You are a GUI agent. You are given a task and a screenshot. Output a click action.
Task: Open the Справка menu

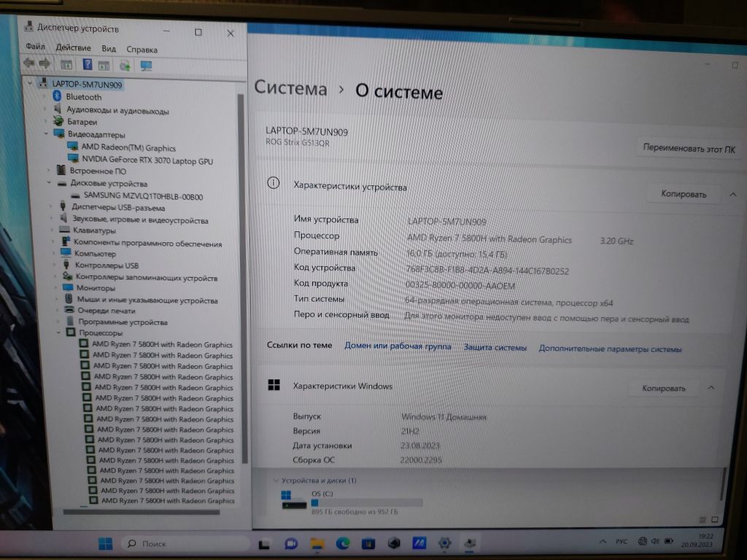[x=142, y=50]
